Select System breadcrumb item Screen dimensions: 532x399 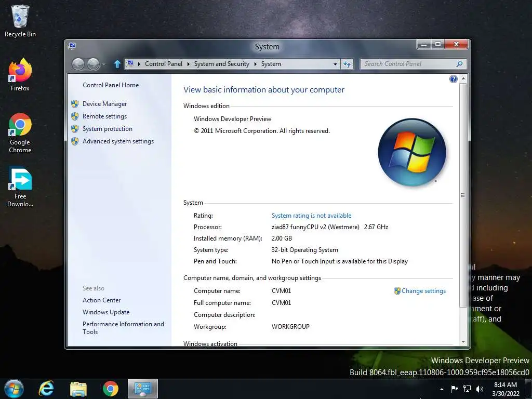pyautogui.click(x=271, y=64)
